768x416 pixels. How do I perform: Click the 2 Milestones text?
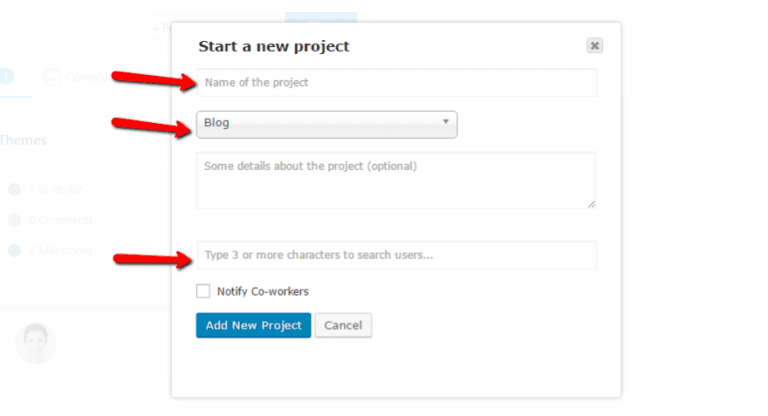coord(60,250)
